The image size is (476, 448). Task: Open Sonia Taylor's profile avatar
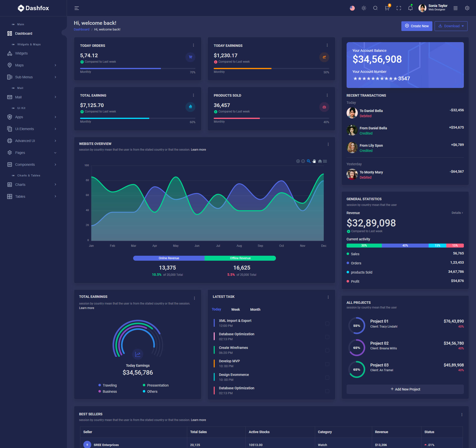[x=422, y=8]
